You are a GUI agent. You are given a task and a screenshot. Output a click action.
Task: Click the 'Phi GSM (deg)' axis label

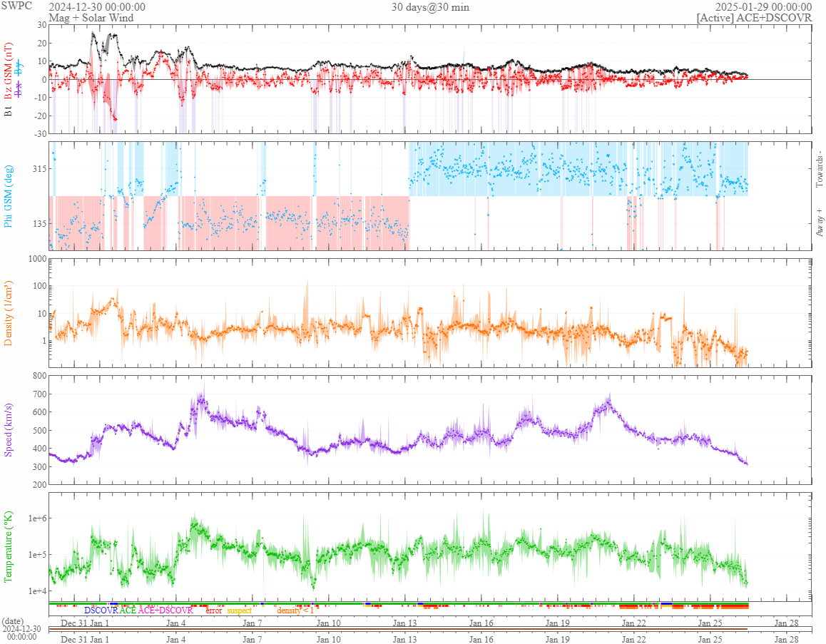click(8, 196)
